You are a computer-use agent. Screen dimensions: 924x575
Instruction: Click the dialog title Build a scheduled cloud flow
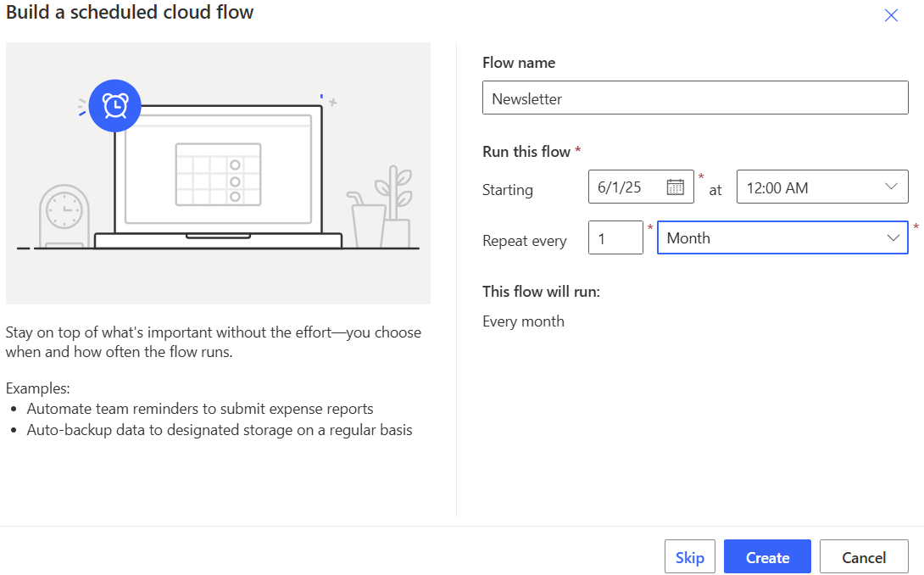(x=130, y=13)
